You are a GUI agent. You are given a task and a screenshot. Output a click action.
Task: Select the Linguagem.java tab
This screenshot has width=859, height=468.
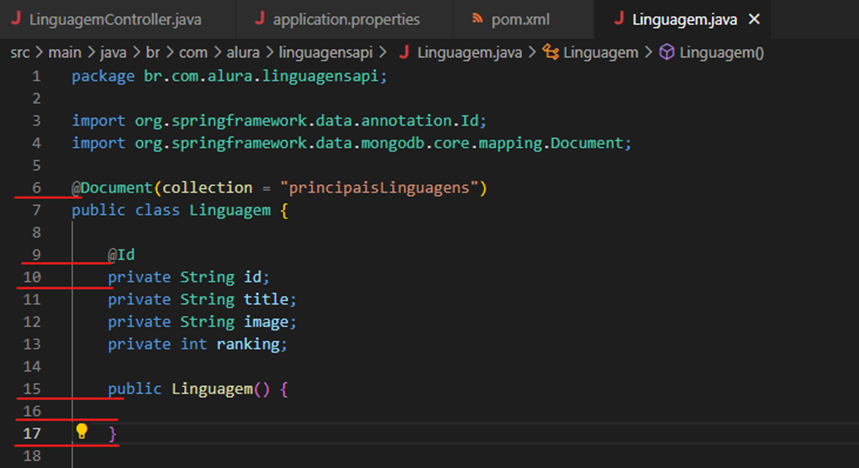coord(684,20)
